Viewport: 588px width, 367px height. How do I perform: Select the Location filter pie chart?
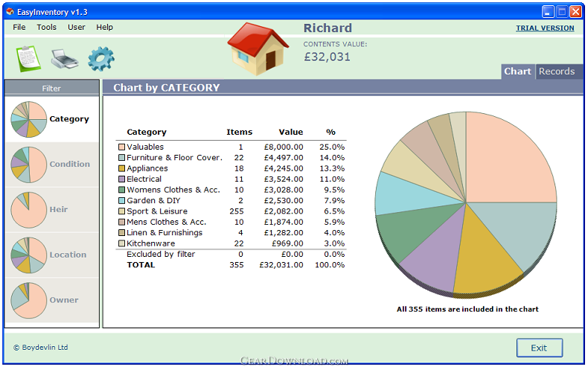point(29,255)
